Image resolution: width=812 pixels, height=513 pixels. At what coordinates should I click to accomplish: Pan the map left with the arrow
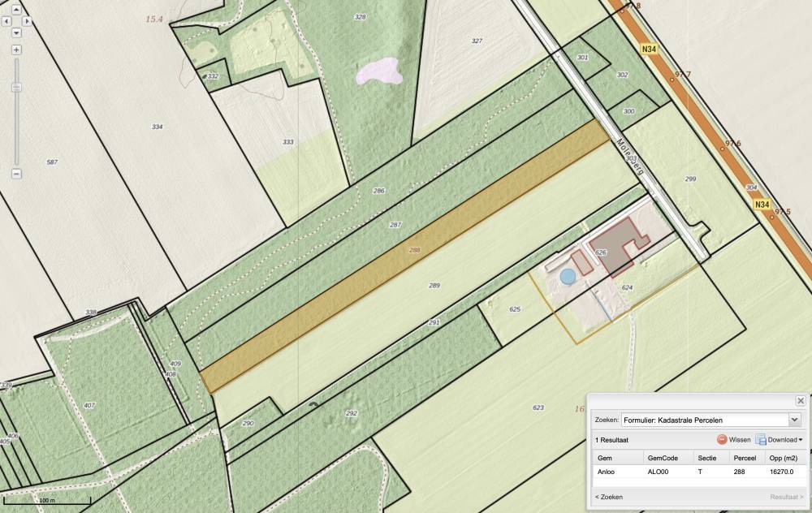point(6,21)
